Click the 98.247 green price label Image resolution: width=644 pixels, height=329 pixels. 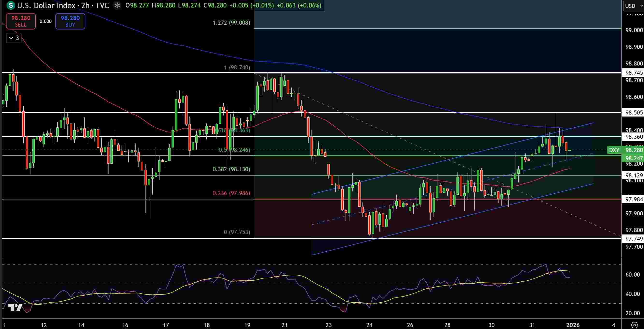pos(634,158)
